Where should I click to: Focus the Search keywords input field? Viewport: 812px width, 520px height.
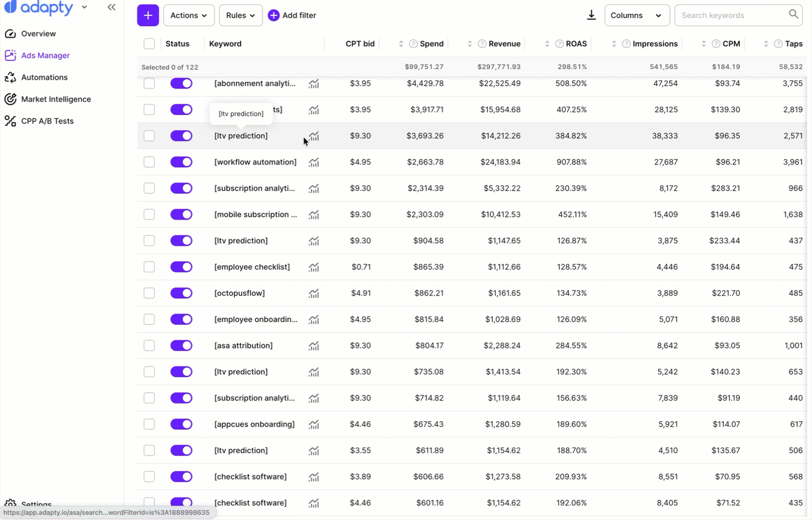[732, 15]
